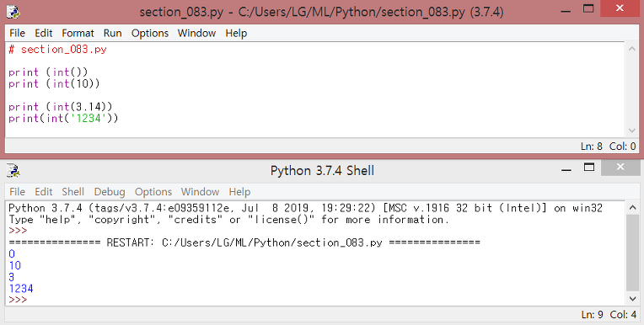Click the editor scrollbar up arrow
644x325 pixels.
(x=632, y=49)
